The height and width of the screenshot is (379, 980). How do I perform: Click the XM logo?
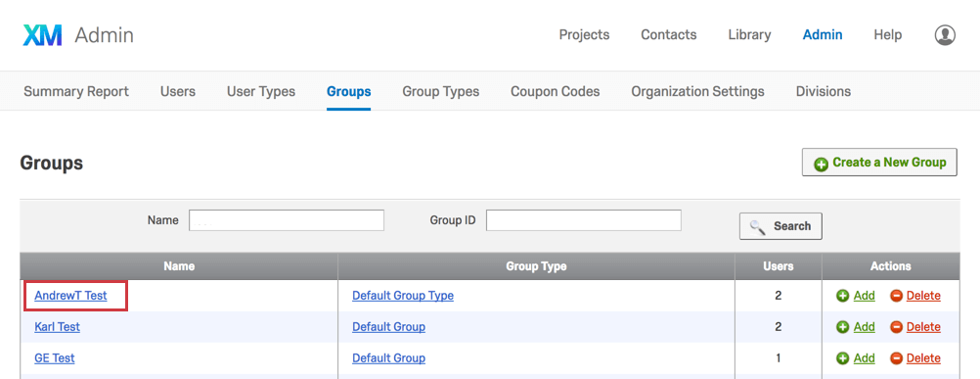pos(42,35)
